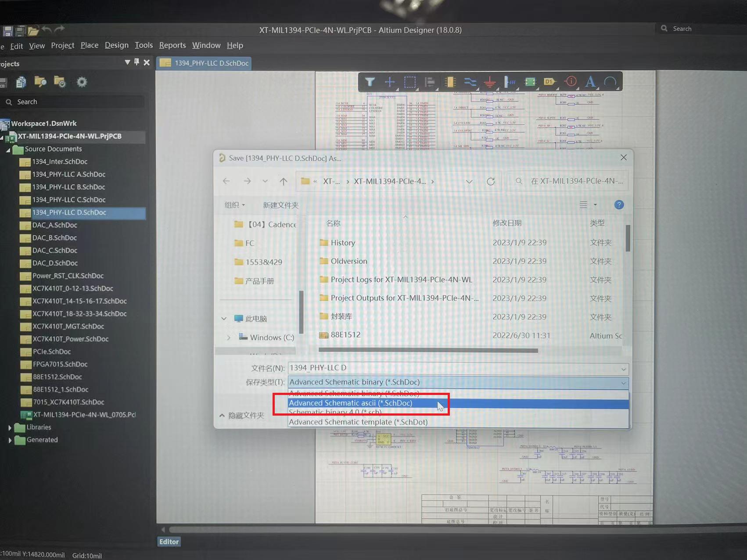747x560 pixels.
Task: Open the Tools menu
Action: 144,45
